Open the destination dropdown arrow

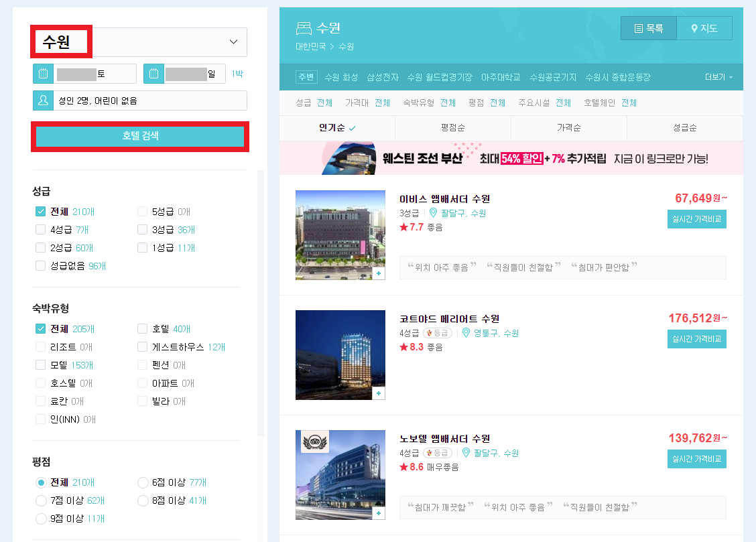pos(233,42)
